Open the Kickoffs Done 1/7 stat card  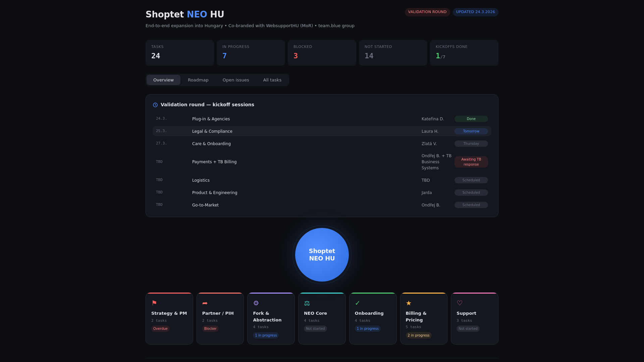[464, 53]
